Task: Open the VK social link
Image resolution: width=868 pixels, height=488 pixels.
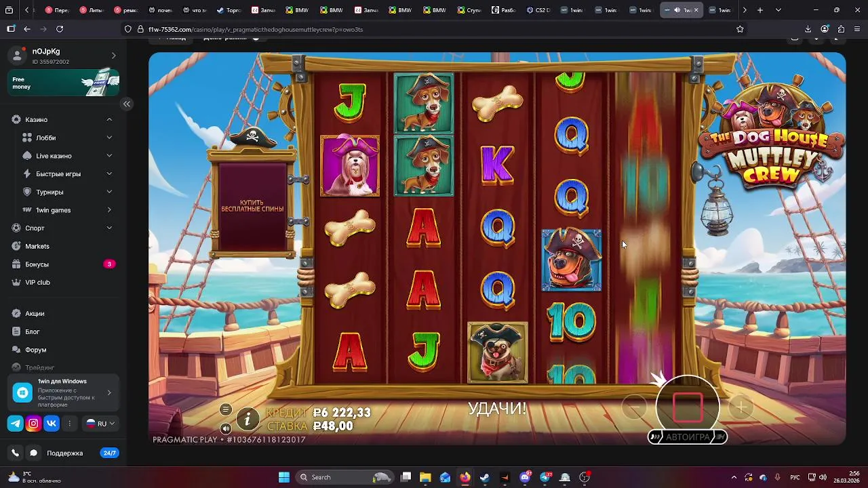Action: coord(52,424)
